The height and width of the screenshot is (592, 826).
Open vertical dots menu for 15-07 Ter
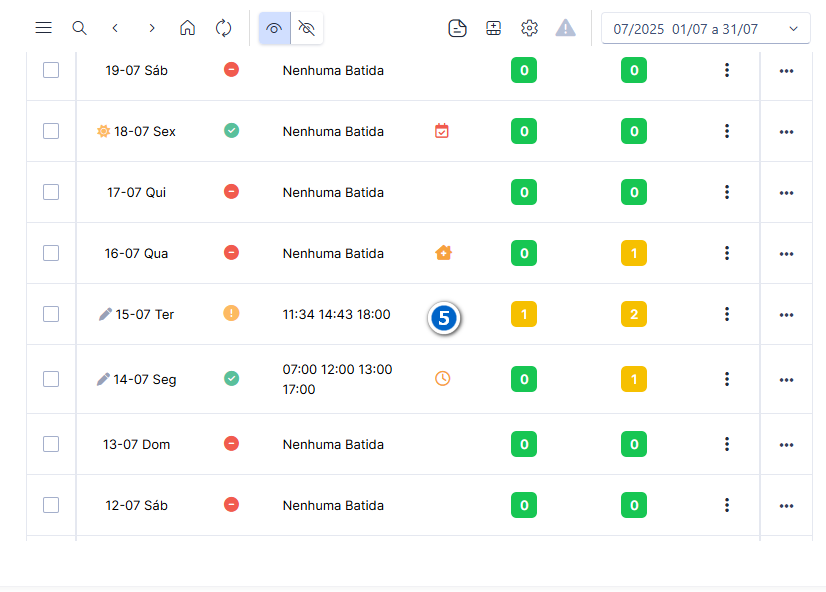tap(727, 314)
